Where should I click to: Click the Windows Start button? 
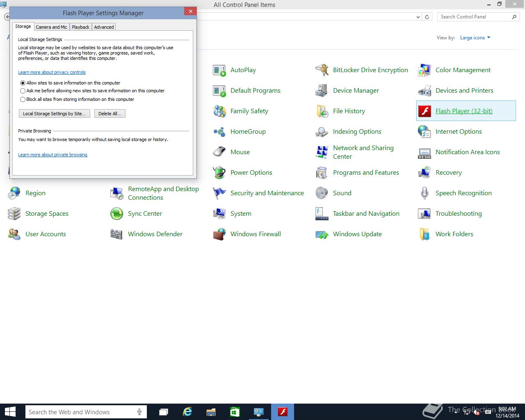[10, 412]
